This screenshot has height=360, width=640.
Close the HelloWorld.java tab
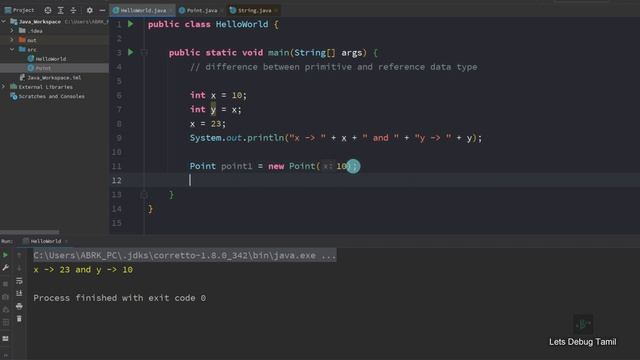point(171,10)
